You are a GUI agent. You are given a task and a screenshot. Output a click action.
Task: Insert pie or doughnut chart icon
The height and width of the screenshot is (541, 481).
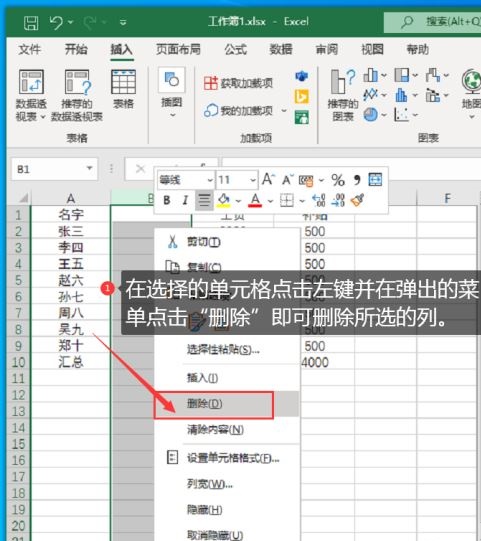(x=371, y=115)
